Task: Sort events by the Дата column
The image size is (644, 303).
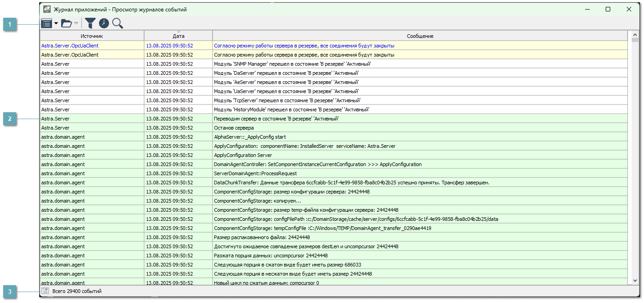Action: tap(178, 36)
